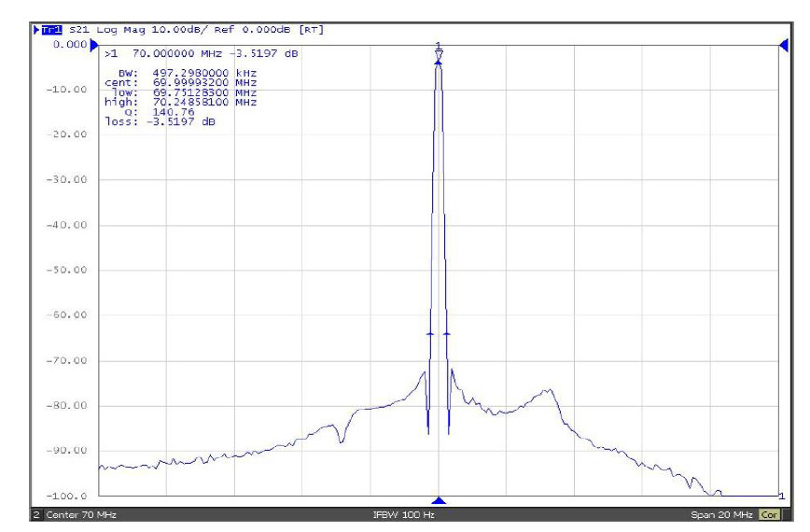Select the right bandwidth cutoff marker
The width and height of the screenshot is (810, 532).
tap(447, 333)
